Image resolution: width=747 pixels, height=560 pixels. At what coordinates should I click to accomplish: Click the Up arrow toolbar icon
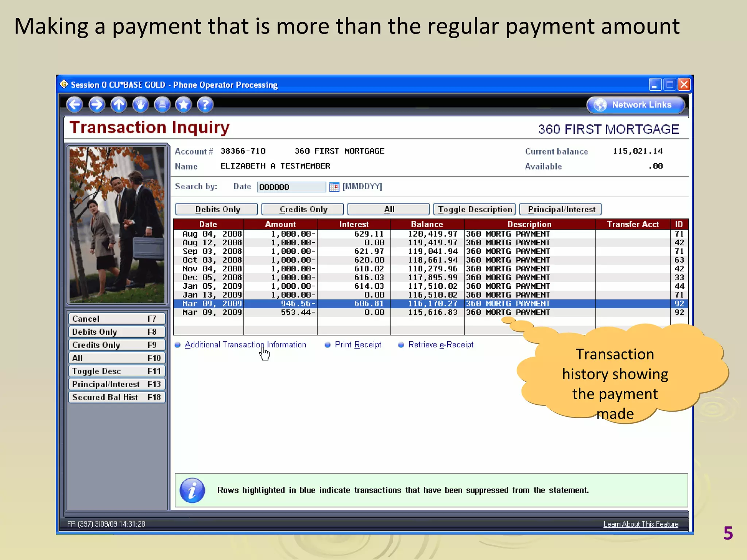click(x=119, y=105)
